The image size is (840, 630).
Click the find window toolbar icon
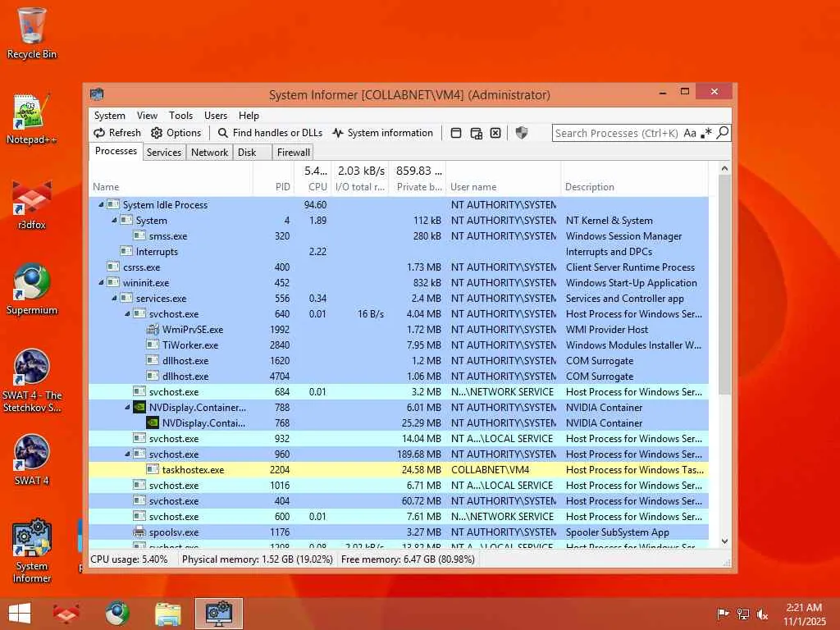(x=456, y=133)
